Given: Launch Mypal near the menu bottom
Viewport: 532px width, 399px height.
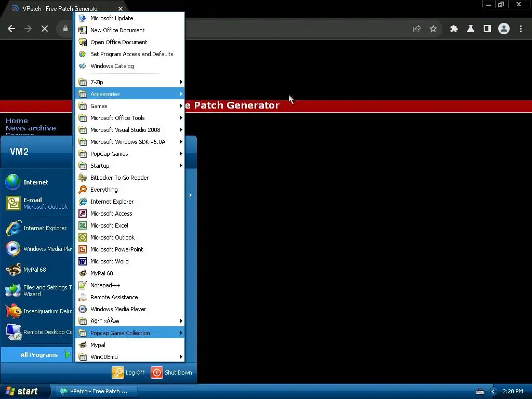Looking at the screenshot, I should click(x=130, y=345).
